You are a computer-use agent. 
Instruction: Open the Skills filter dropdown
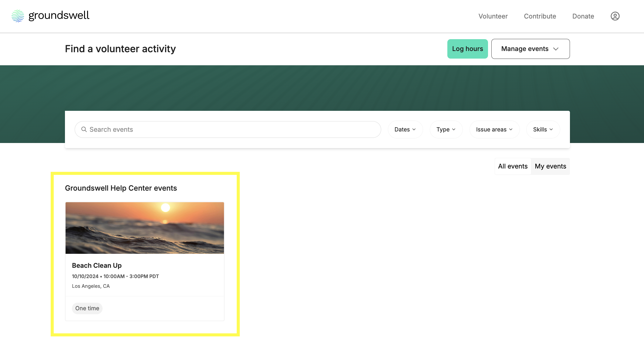coord(543,129)
